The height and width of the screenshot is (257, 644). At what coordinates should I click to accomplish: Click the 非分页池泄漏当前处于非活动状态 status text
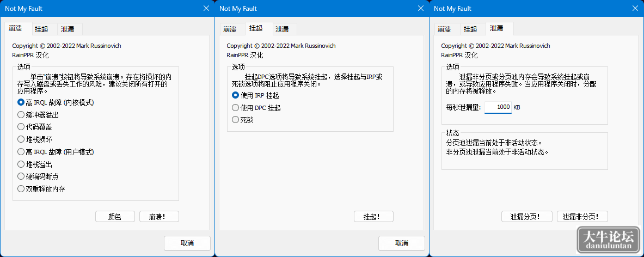[498, 152]
